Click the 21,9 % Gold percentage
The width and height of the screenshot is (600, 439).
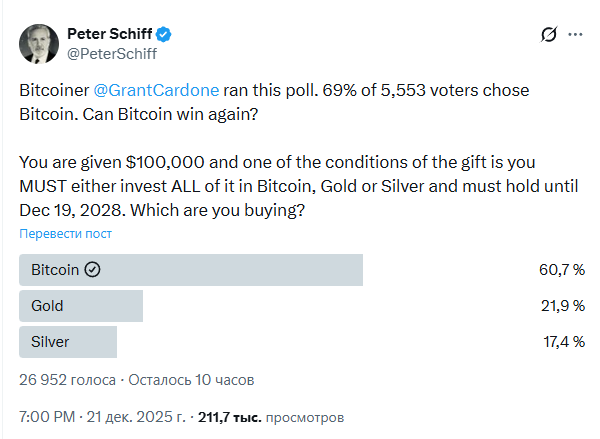(x=561, y=306)
